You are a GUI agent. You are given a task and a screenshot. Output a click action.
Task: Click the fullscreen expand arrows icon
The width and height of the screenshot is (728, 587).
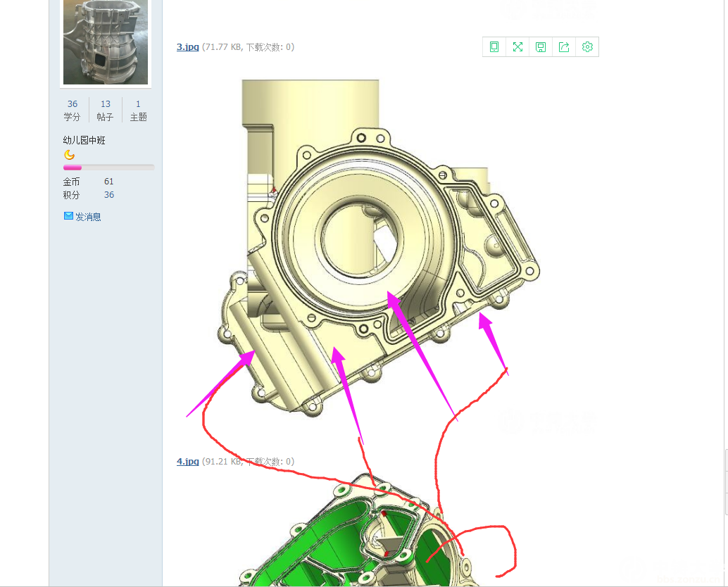pos(517,47)
